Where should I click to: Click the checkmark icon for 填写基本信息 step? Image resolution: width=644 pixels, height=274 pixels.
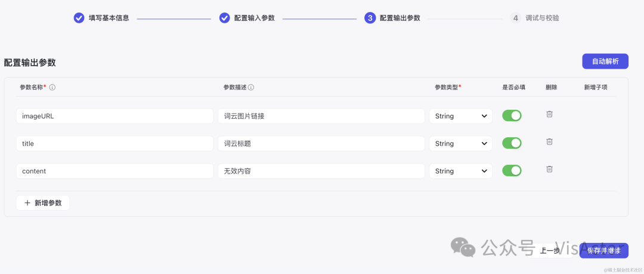tap(79, 18)
